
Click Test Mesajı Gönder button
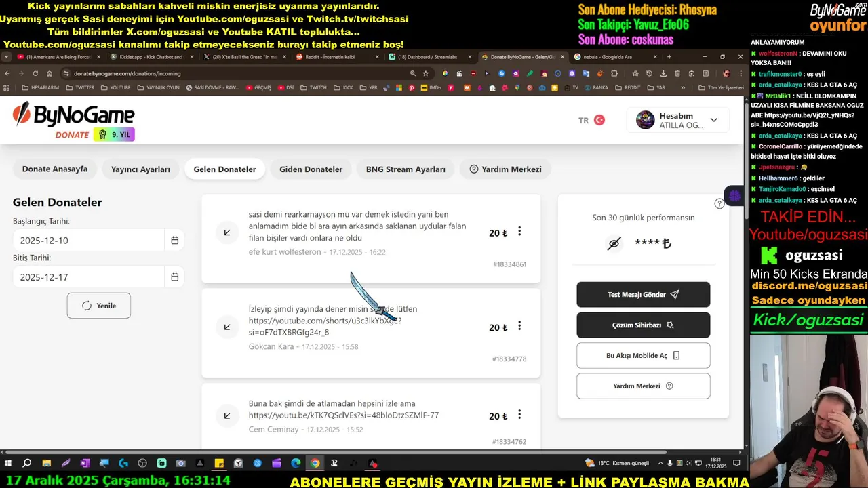pyautogui.click(x=644, y=295)
